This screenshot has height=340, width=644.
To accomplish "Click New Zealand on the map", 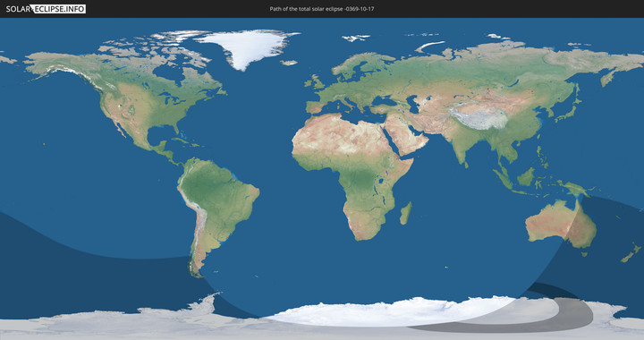I will [x=631, y=252].
